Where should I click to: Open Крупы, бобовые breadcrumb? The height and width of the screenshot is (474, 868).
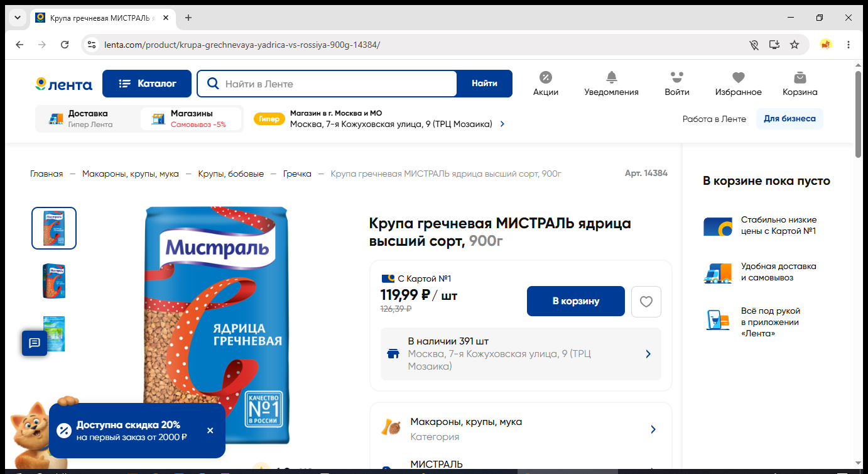231,174
